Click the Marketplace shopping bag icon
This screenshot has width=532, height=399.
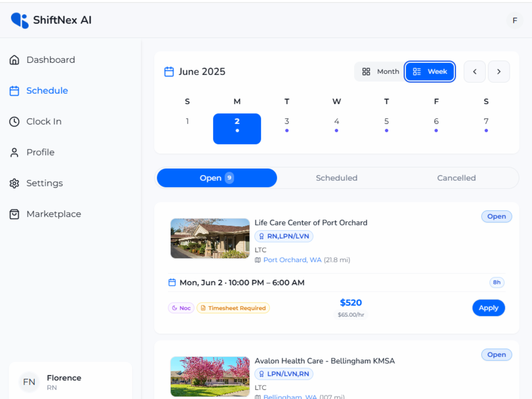coord(14,214)
